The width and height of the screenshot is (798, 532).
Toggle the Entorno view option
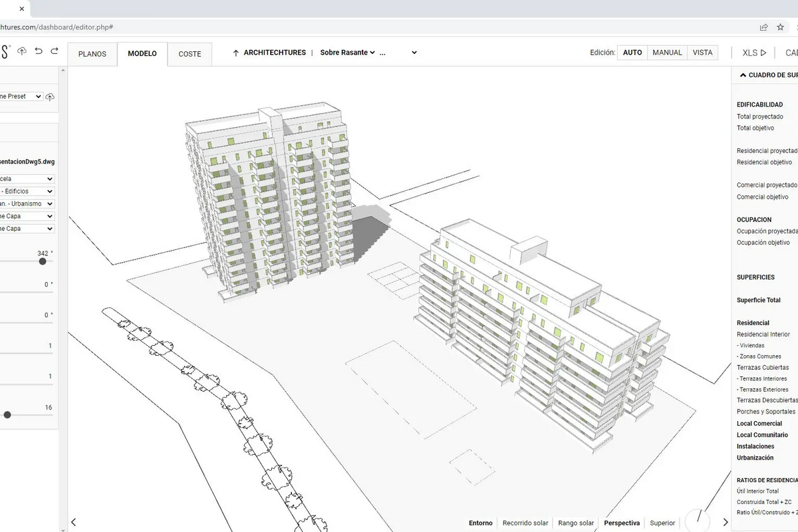click(x=481, y=523)
